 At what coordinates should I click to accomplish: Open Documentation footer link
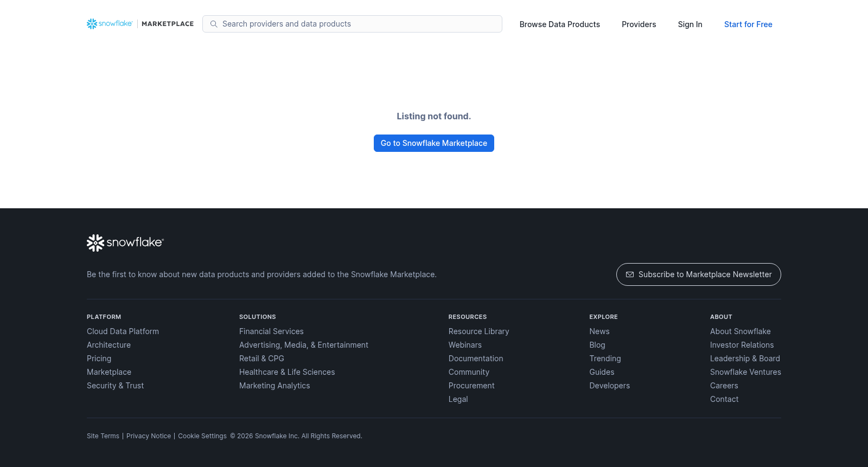click(x=476, y=359)
